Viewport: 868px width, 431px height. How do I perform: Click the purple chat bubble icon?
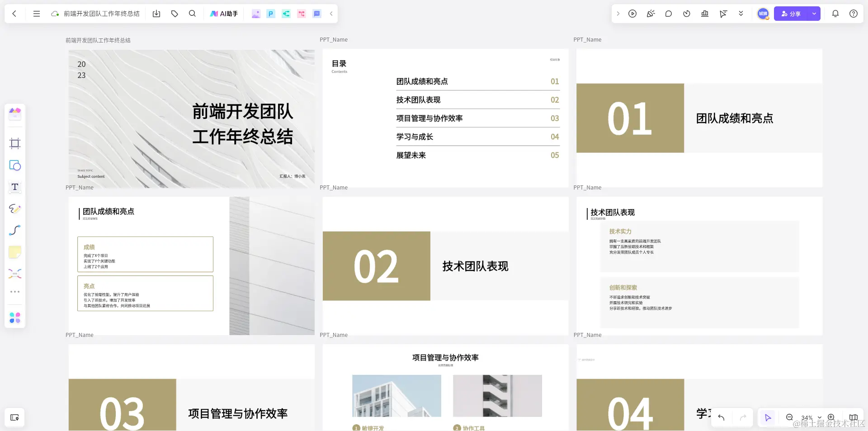click(317, 14)
